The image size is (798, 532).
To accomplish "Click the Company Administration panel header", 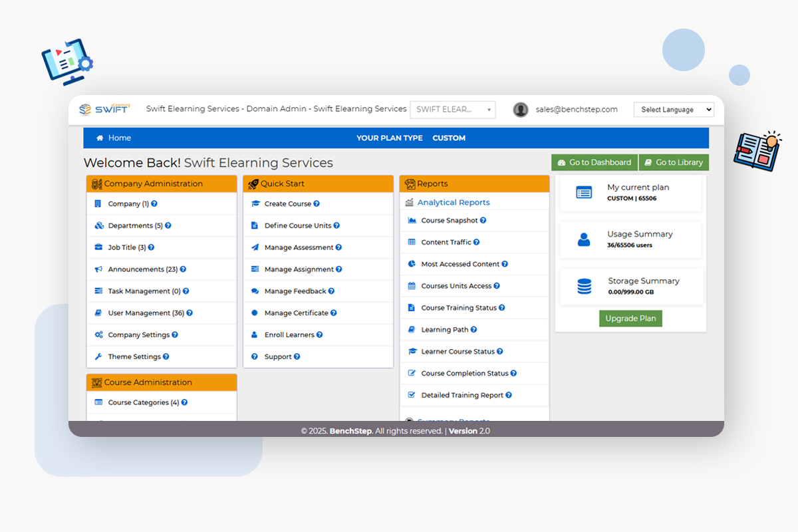I will click(162, 184).
